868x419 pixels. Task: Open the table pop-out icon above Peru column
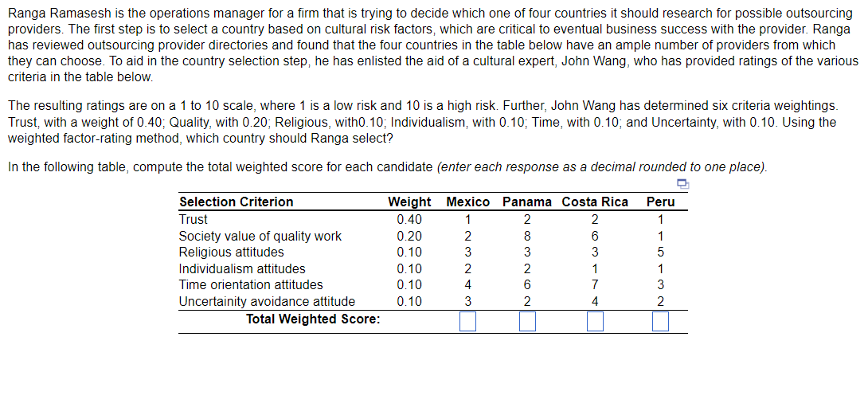(683, 184)
